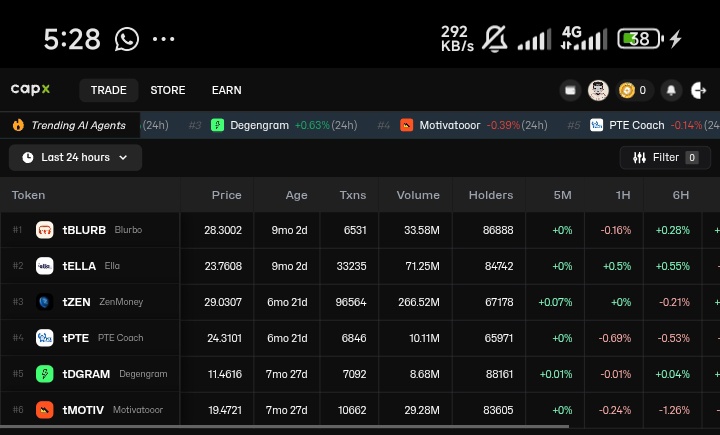Open the tDGRAM Degengram token row
Image resolution: width=720 pixels, height=435 pixels.
[x=360, y=374]
